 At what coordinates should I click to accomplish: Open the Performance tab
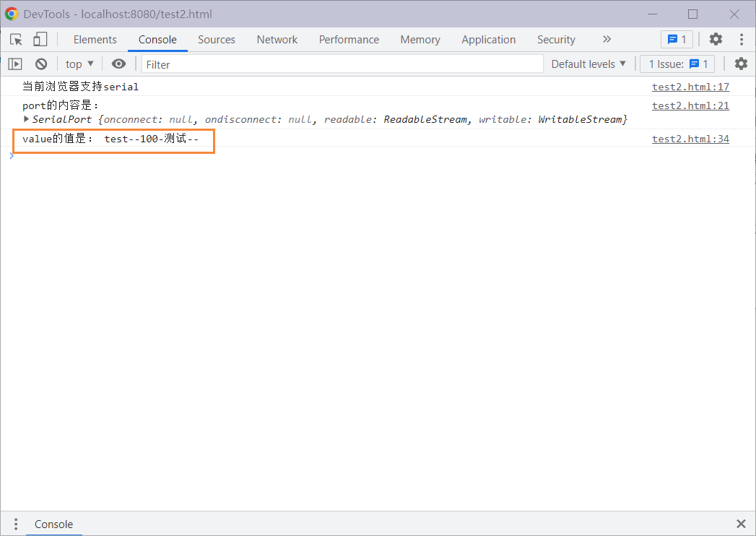[349, 40]
